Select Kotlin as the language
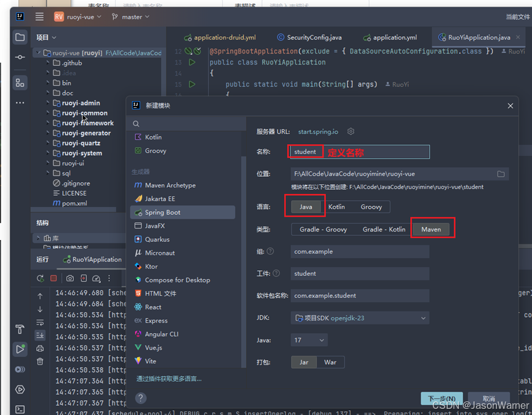Image resolution: width=532 pixels, height=415 pixels. coord(336,207)
